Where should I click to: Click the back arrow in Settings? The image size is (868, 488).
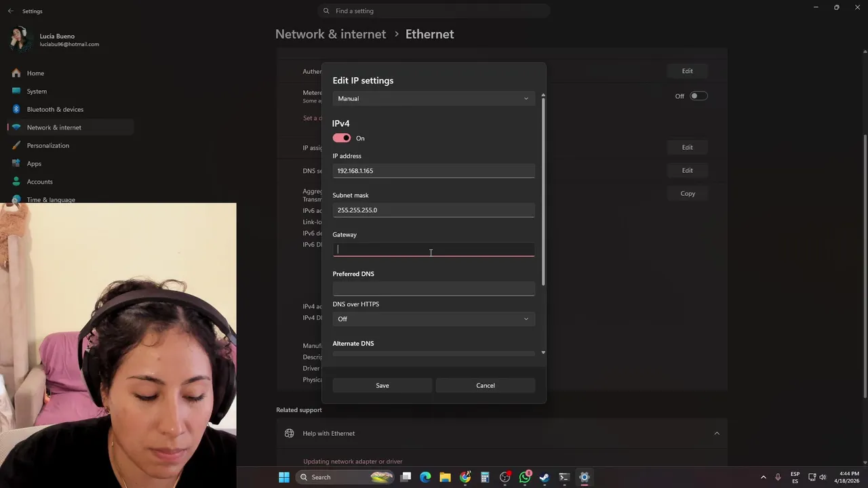click(x=10, y=11)
